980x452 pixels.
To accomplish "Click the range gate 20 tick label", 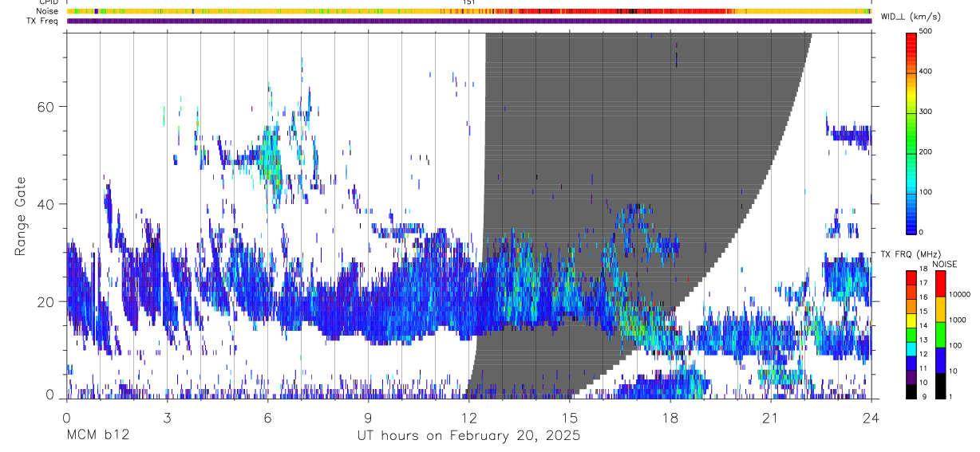I will pyautogui.click(x=47, y=302).
